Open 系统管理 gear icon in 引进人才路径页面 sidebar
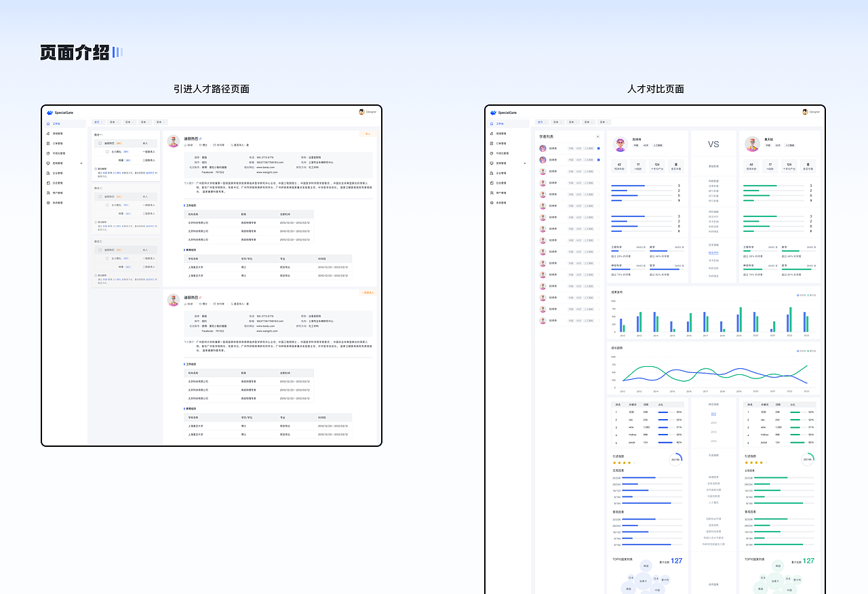 pos(48,203)
